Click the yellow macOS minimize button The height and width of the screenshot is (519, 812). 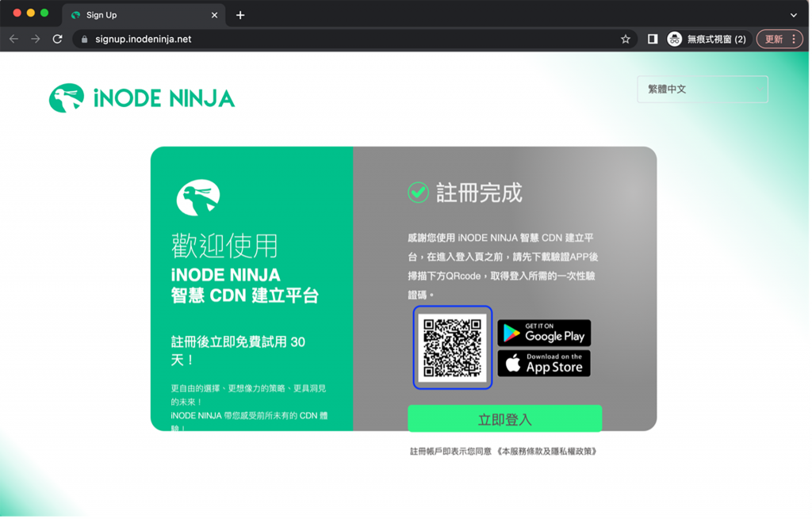pos(31,13)
